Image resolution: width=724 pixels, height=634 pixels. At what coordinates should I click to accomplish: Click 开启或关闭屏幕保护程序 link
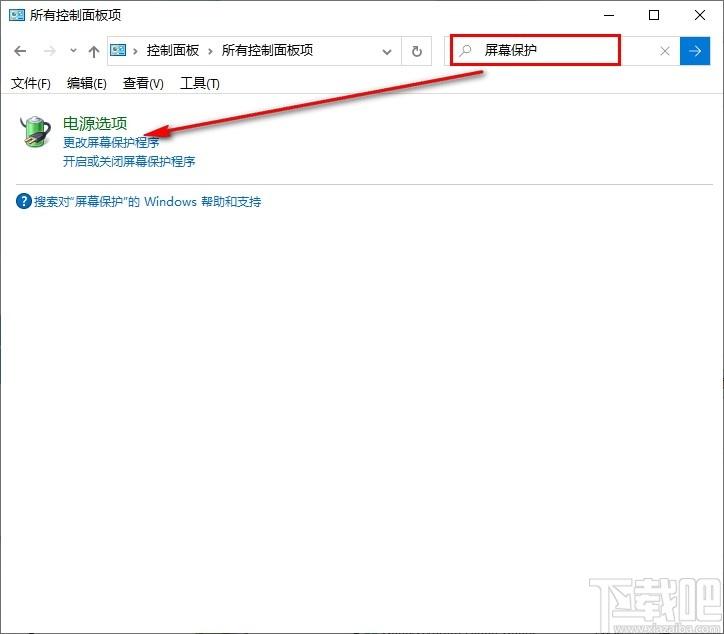tap(129, 161)
